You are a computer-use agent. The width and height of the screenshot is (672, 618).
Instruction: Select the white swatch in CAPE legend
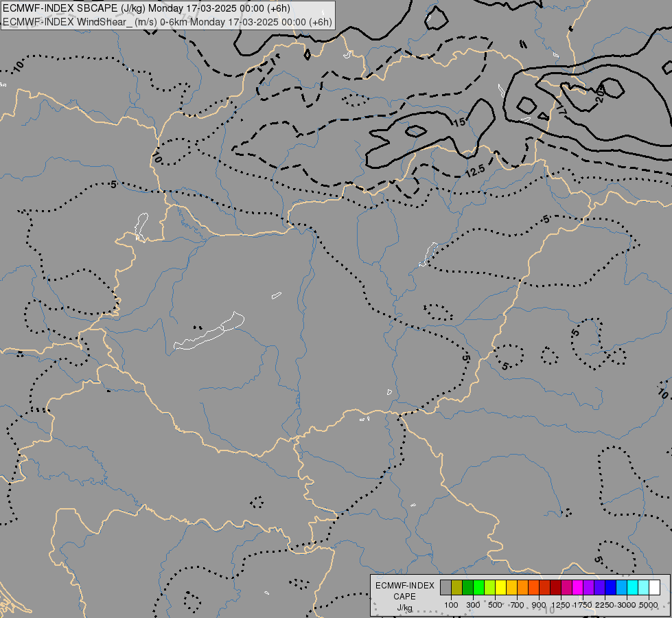click(x=654, y=587)
